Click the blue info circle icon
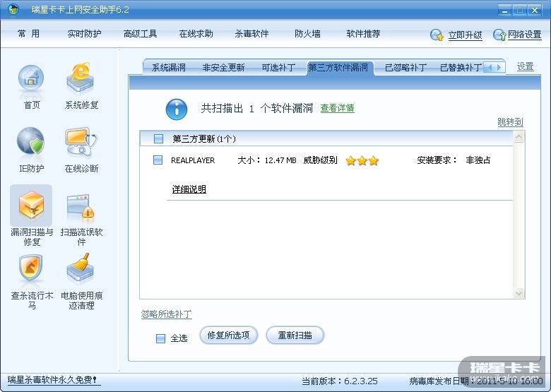 (x=177, y=109)
